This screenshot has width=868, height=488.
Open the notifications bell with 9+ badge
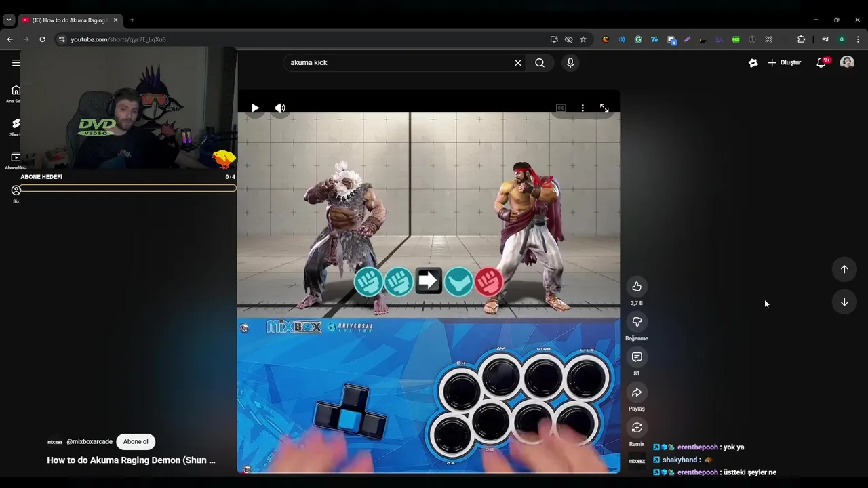pos(822,62)
